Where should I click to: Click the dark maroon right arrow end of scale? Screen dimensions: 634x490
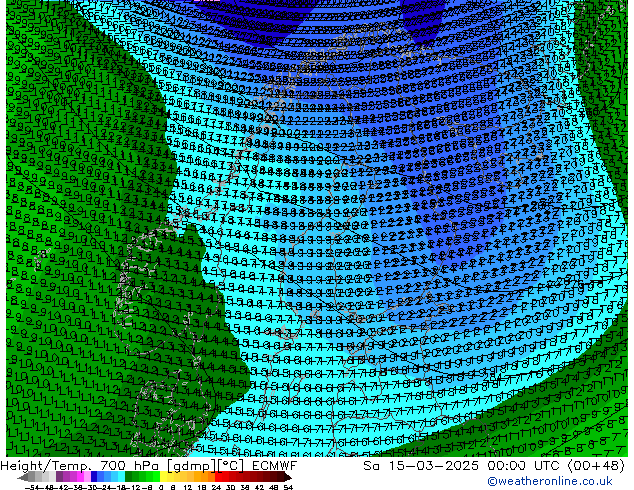(x=288, y=477)
